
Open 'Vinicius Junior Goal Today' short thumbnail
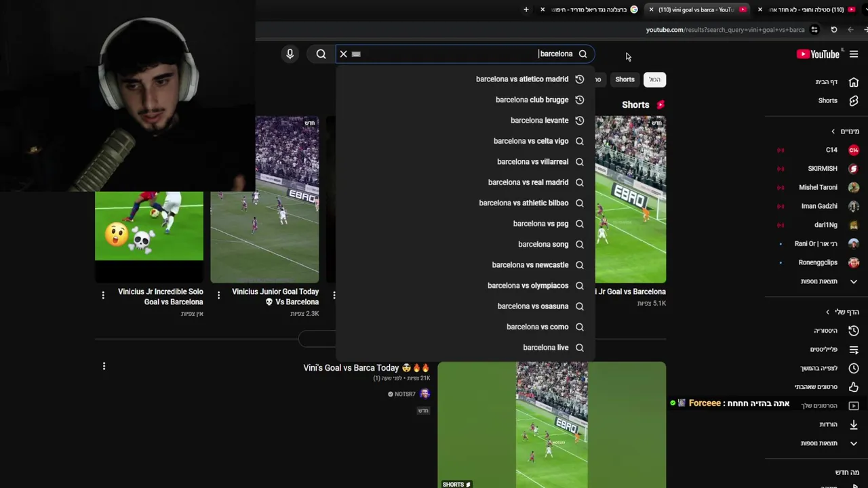pos(264,199)
